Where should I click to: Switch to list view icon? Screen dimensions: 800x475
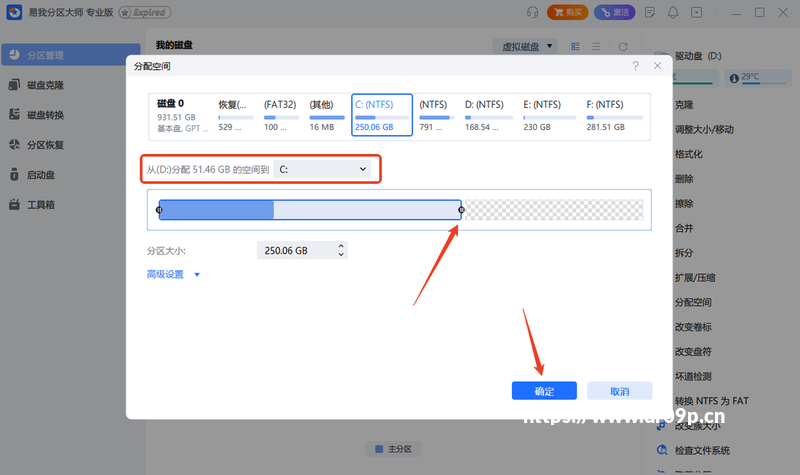coord(596,46)
